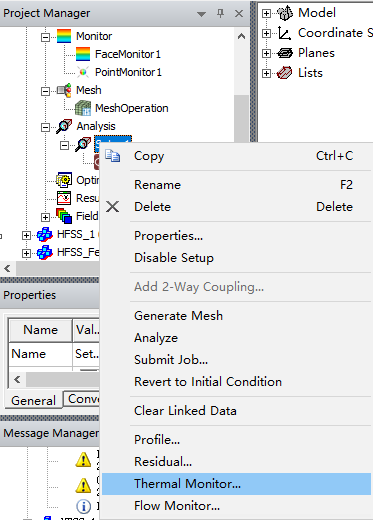Choose Disable Setup in context menu
Viewport: 373px width, 520px height.
click(174, 258)
